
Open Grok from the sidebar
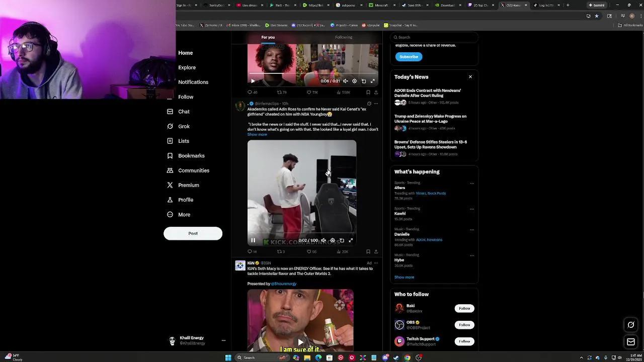point(184,126)
